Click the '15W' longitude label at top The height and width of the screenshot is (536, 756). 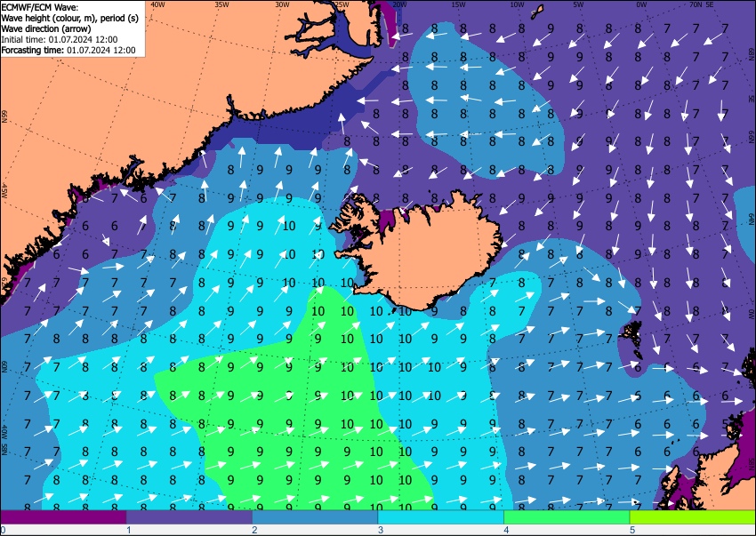tap(459, 4)
